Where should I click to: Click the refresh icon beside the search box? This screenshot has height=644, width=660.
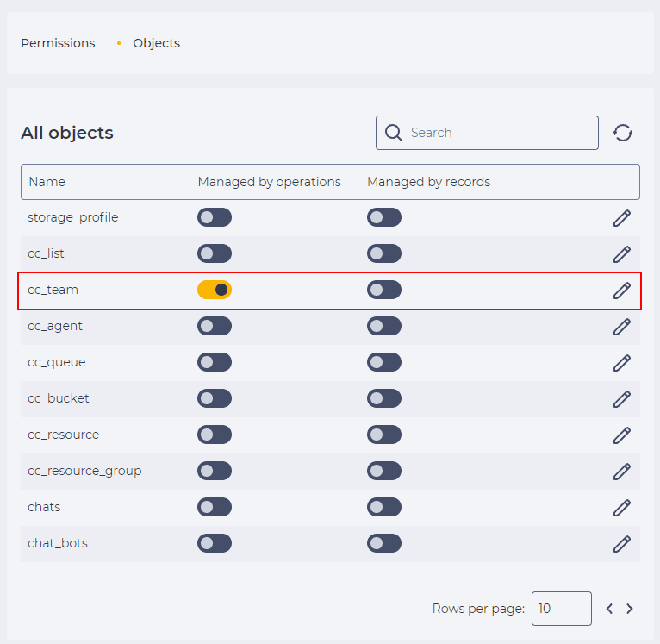click(x=623, y=133)
